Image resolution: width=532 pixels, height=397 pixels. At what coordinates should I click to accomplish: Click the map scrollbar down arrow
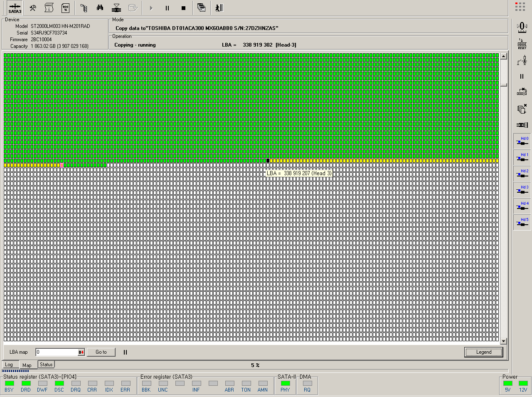504,341
